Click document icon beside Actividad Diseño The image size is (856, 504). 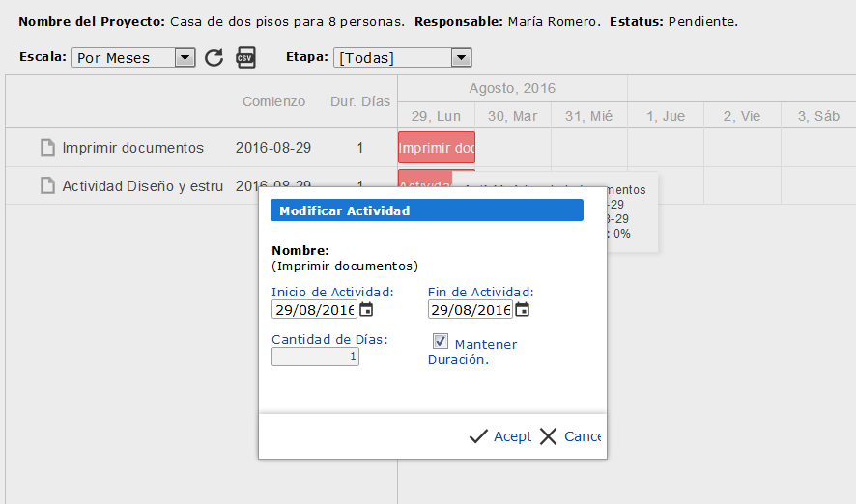tap(47, 186)
